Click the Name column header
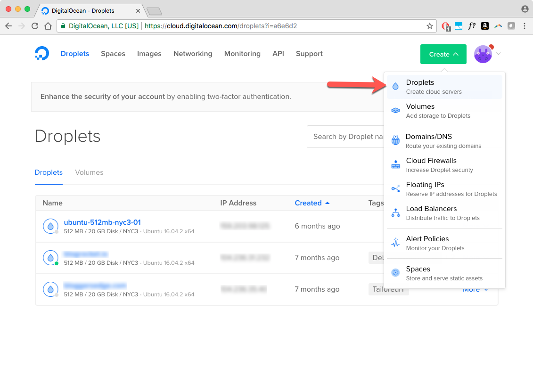This screenshot has height=392, width=533. click(x=53, y=203)
